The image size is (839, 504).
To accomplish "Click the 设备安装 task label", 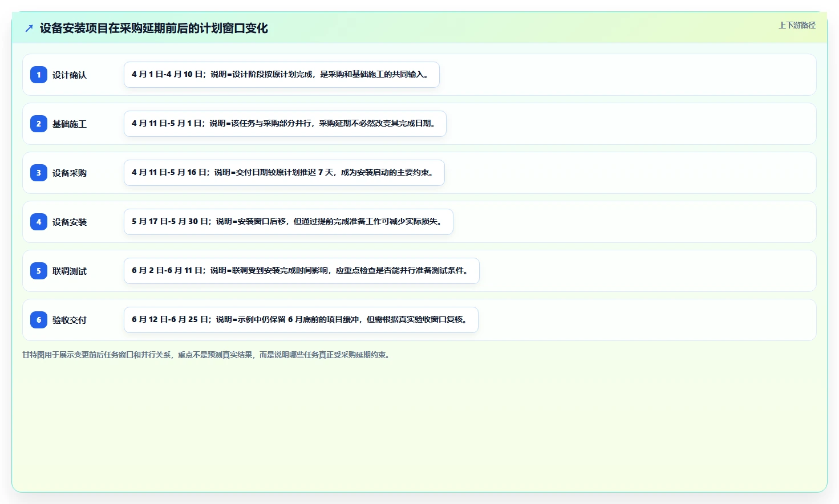I will coord(70,222).
